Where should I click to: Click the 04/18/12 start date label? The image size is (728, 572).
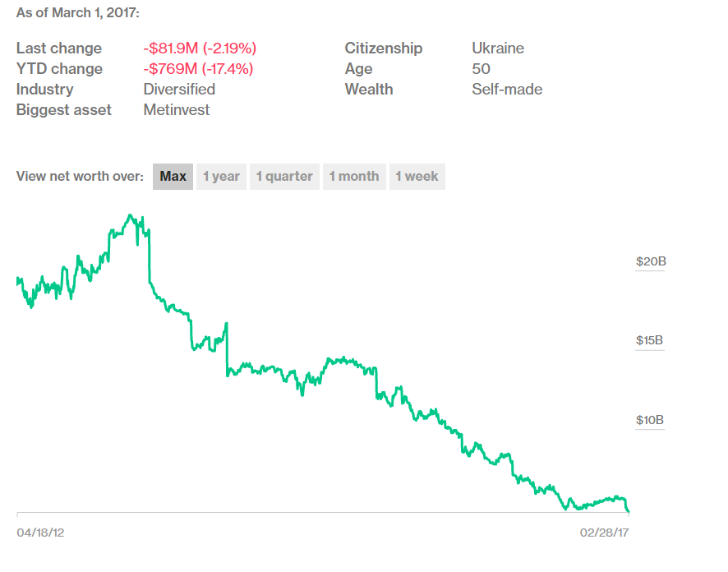click(x=40, y=533)
